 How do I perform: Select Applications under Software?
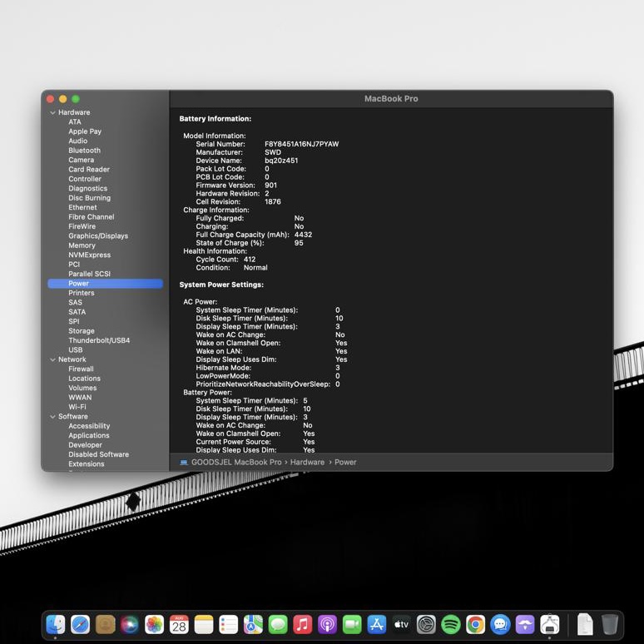pos(89,436)
